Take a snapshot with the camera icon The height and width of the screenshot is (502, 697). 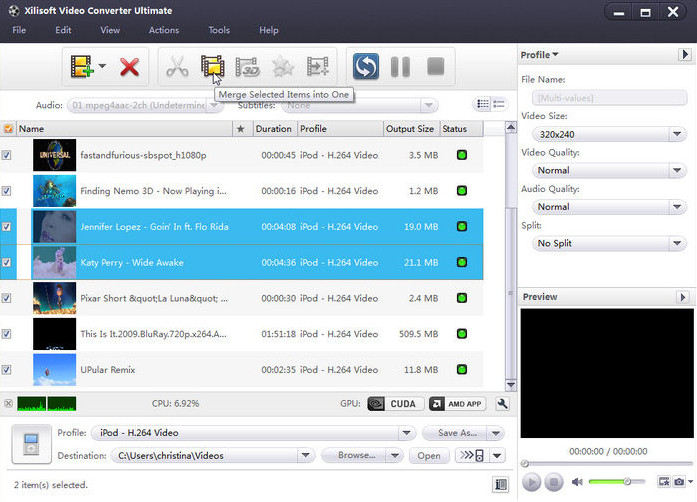pyautogui.click(x=679, y=482)
